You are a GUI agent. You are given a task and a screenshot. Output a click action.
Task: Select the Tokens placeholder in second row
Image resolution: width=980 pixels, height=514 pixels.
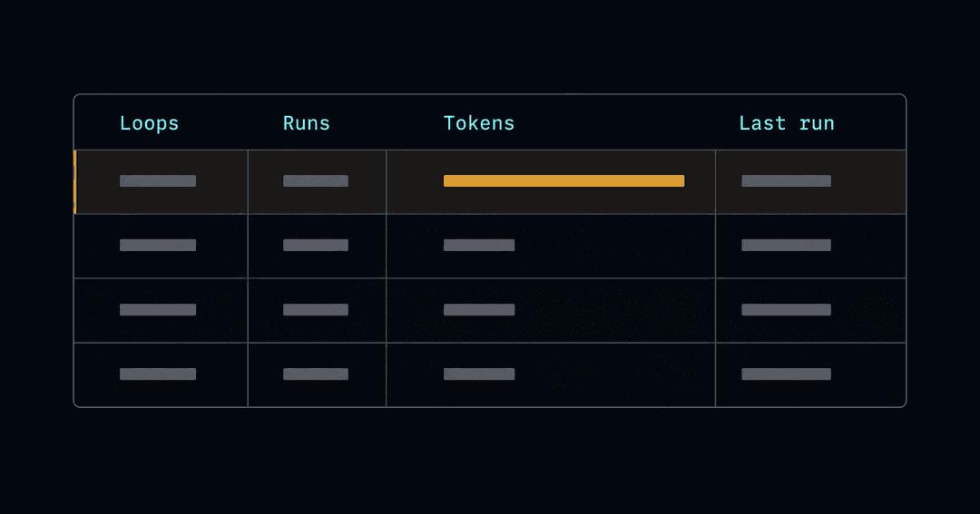[479, 246]
